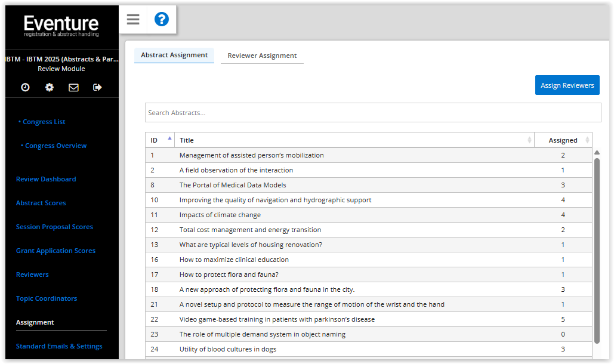Click the Title column header text
This screenshot has height=364, width=614.
[x=186, y=140]
